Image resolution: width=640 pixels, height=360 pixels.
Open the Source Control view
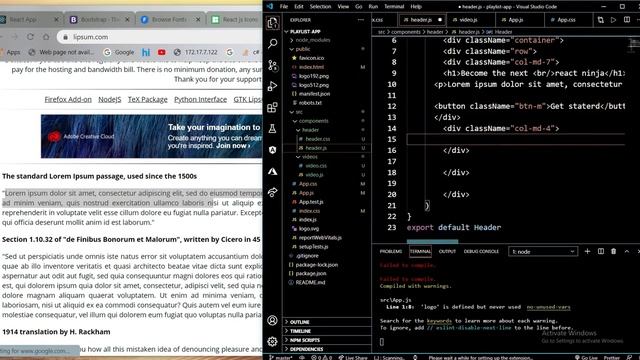point(273,65)
